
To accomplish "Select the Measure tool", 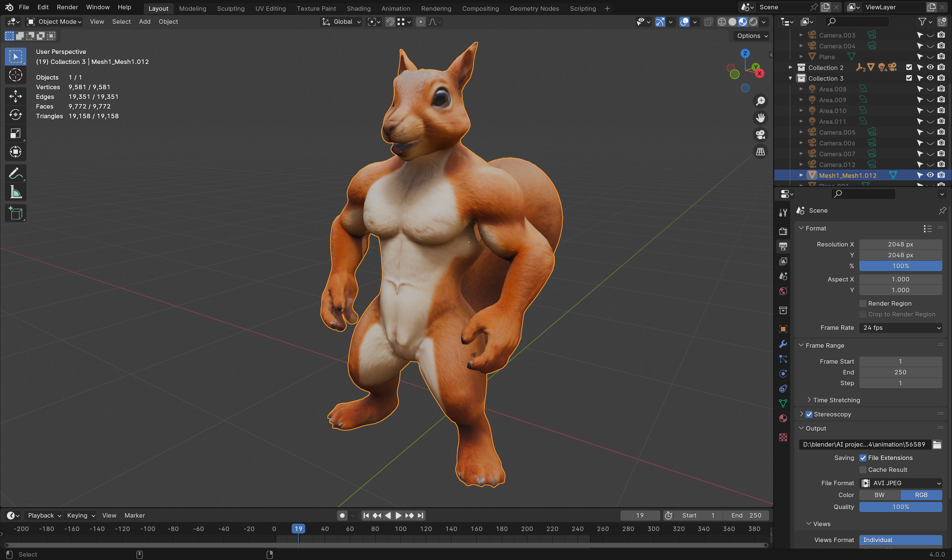I will 16,192.
